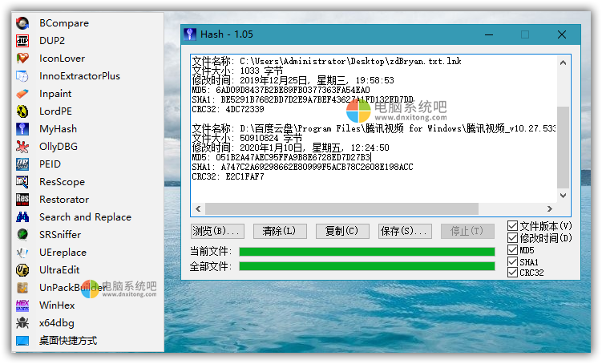602x364 pixels.
Task: Open Search and Replace binoculars icon
Action: tap(22, 217)
